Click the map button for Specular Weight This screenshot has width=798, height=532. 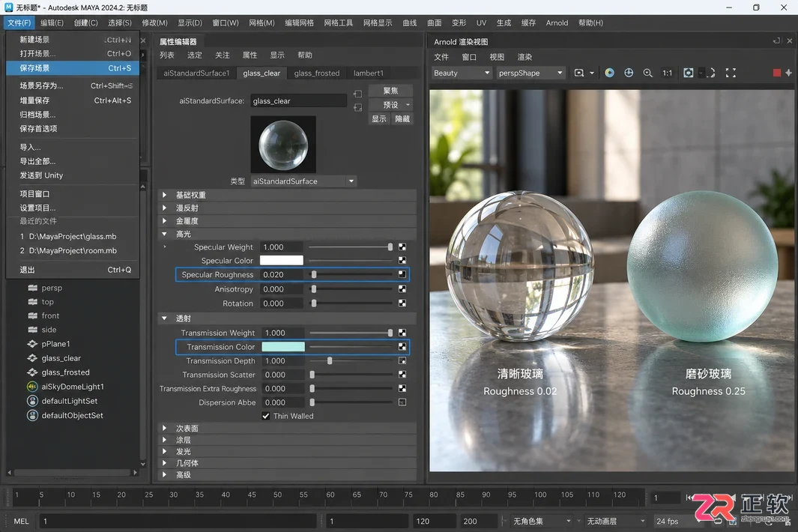pyautogui.click(x=402, y=247)
